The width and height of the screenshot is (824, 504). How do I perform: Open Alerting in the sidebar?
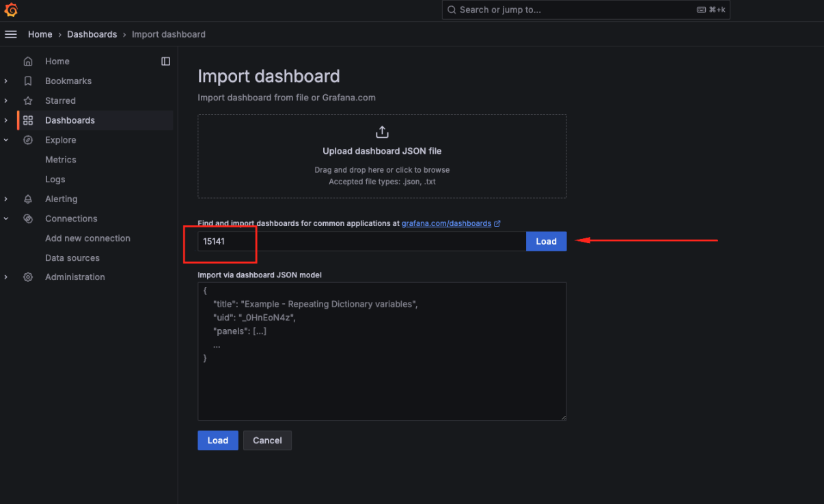[61, 199]
